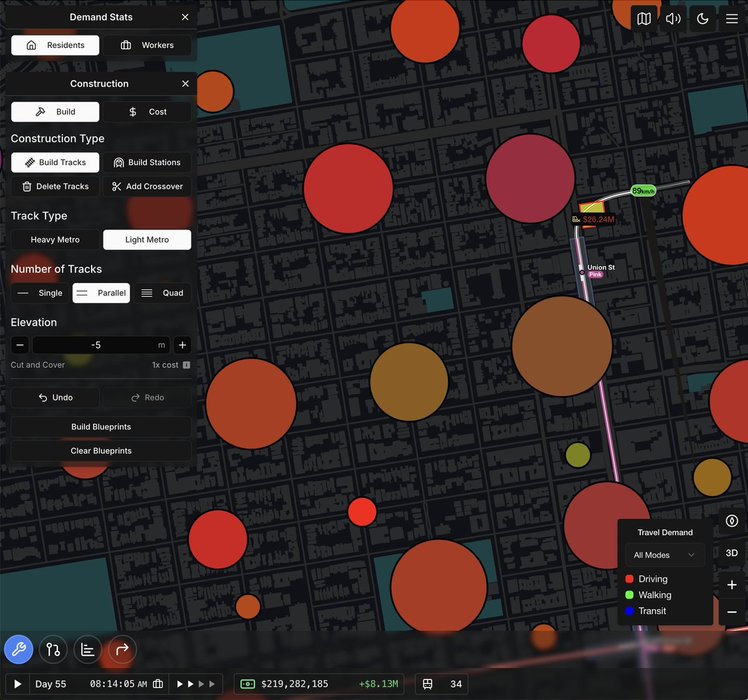Image resolution: width=748 pixels, height=700 pixels.
Task: Open the hamburger main menu
Action: [732, 18]
